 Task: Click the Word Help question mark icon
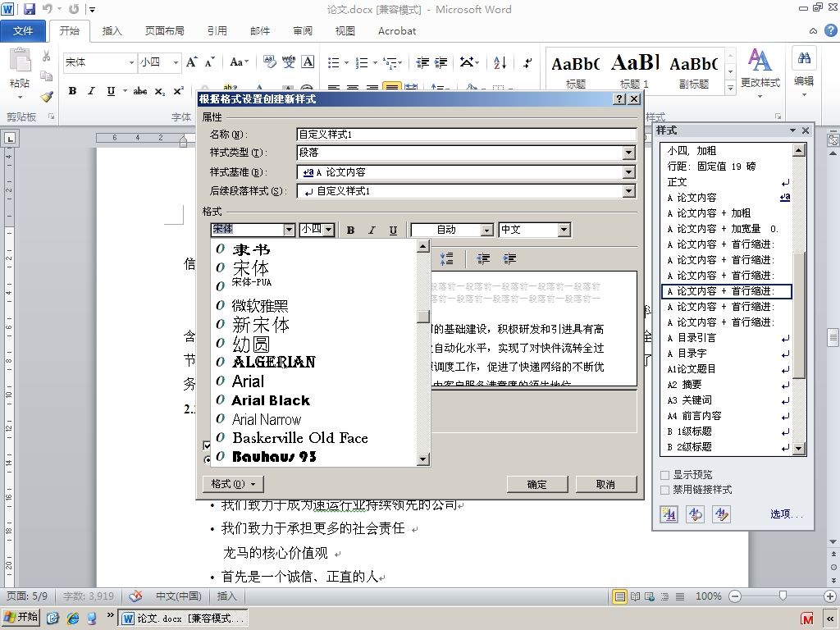830,30
